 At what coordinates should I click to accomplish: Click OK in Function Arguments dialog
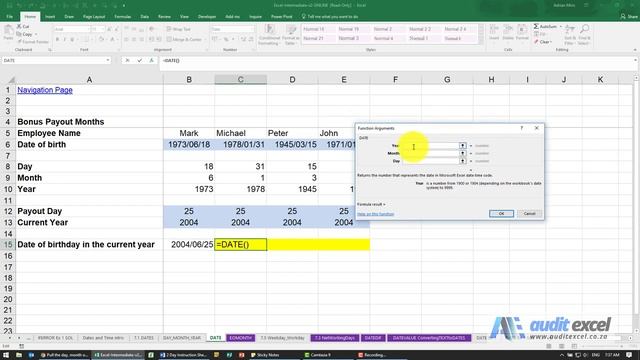[501, 213]
